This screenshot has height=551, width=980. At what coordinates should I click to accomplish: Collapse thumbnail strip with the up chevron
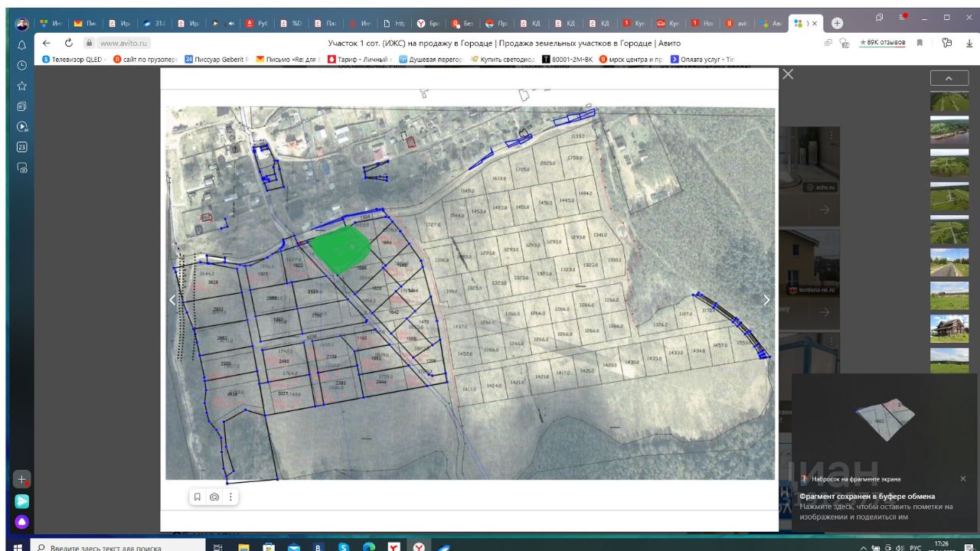tap(949, 78)
